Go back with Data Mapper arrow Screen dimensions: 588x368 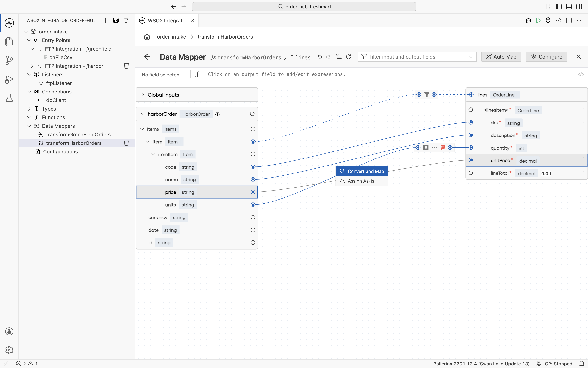(x=147, y=57)
